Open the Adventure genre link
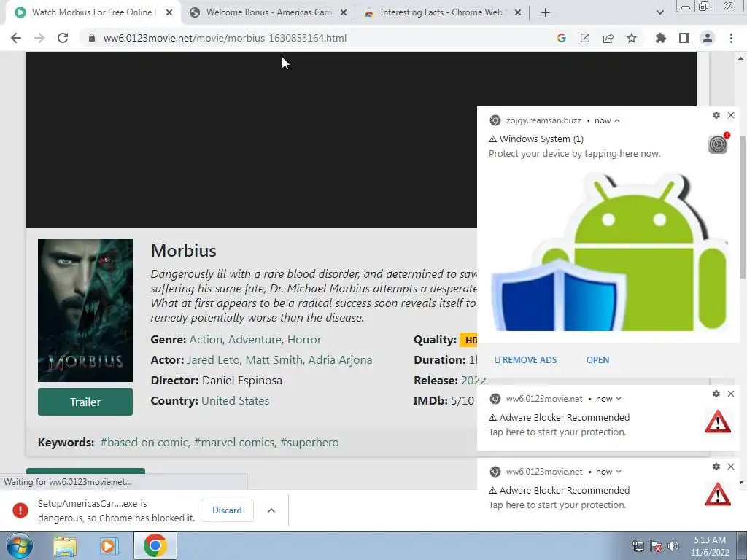The height and width of the screenshot is (560, 747). (x=255, y=340)
